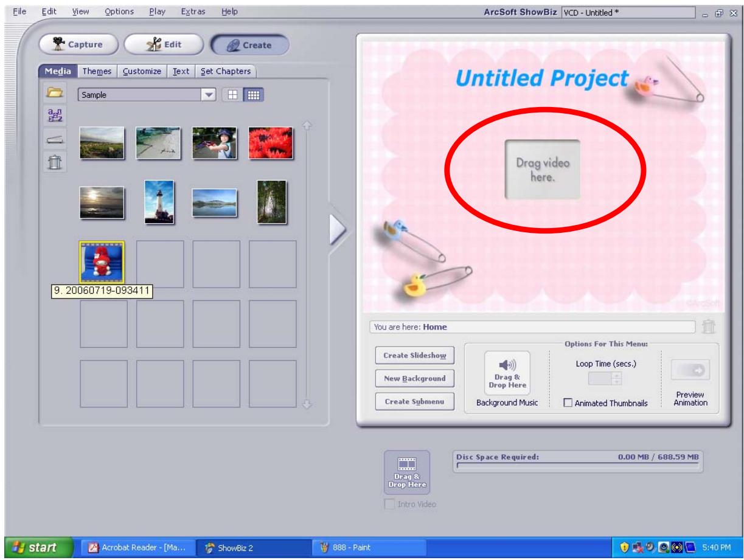This screenshot has height=560, width=744.
Task: Click the Create Submenu button
Action: point(415,402)
